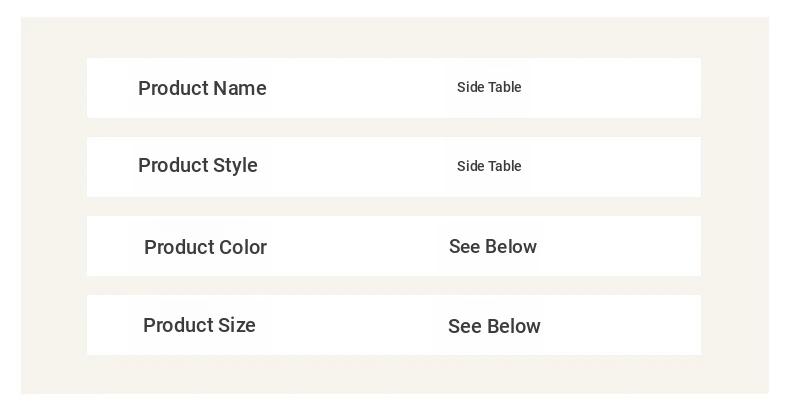790x406 pixels.
Task: Click the word Table in the Product Name row
Action: click(x=504, y=87)
